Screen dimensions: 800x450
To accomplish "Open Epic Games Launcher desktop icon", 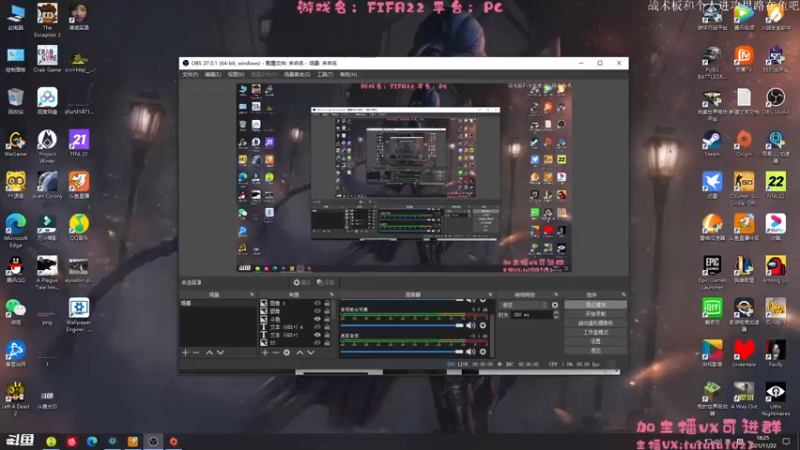I will (x=712, y=273).
